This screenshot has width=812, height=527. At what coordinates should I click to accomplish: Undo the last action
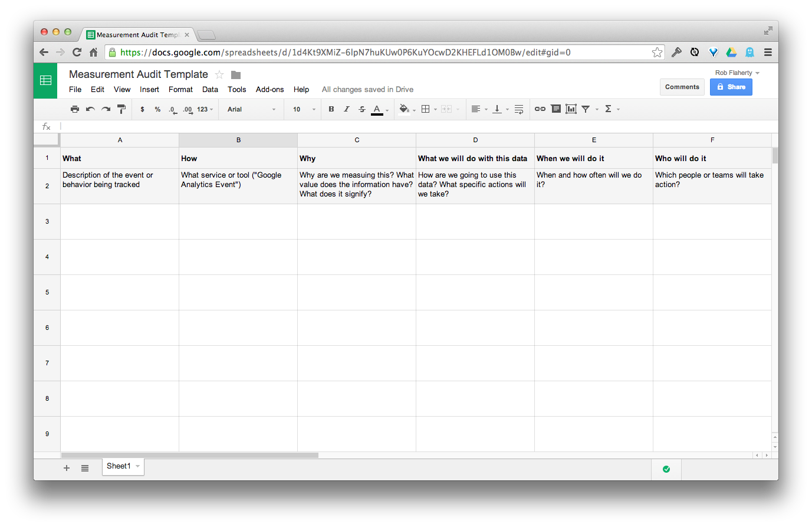point(90,109)
